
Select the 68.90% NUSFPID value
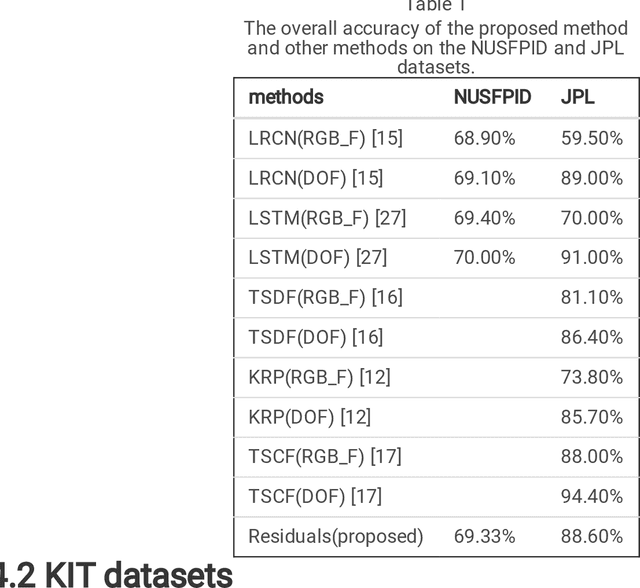click(484, 138)
